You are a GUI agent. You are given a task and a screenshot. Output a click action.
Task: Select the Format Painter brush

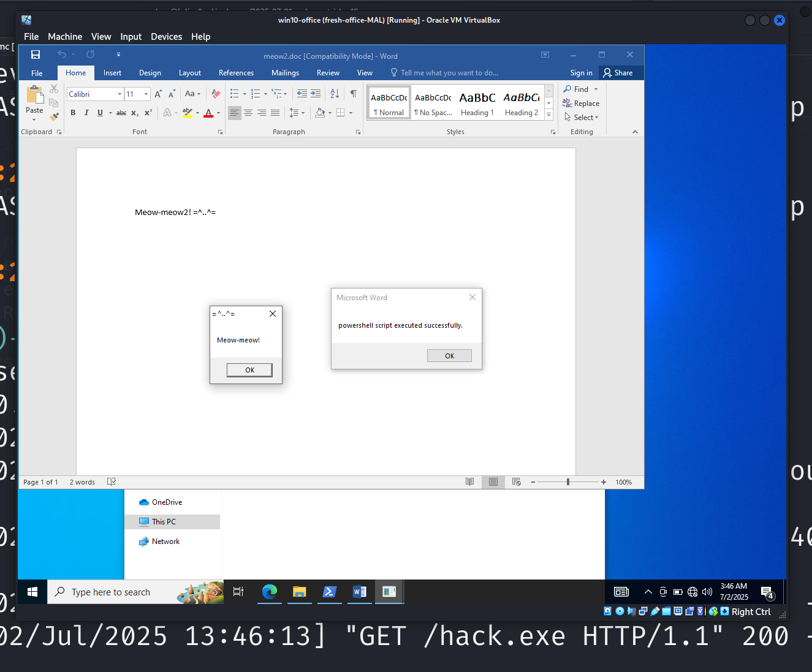tap(54, 116)
